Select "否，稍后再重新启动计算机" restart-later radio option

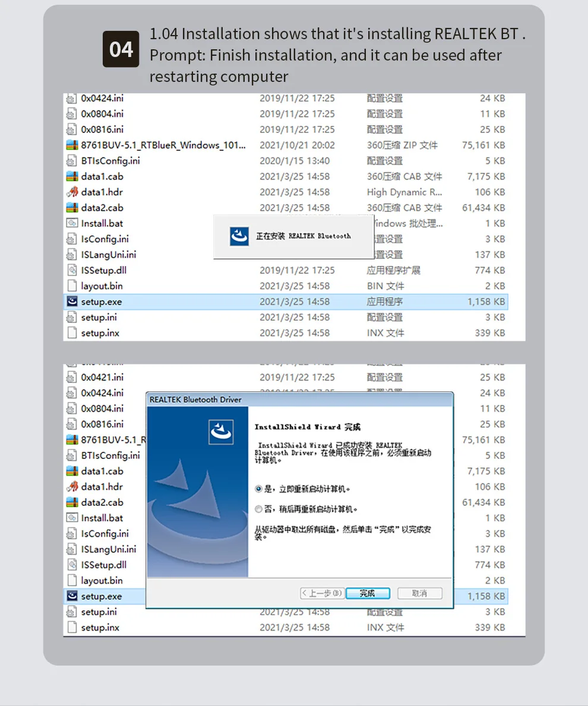258,509
